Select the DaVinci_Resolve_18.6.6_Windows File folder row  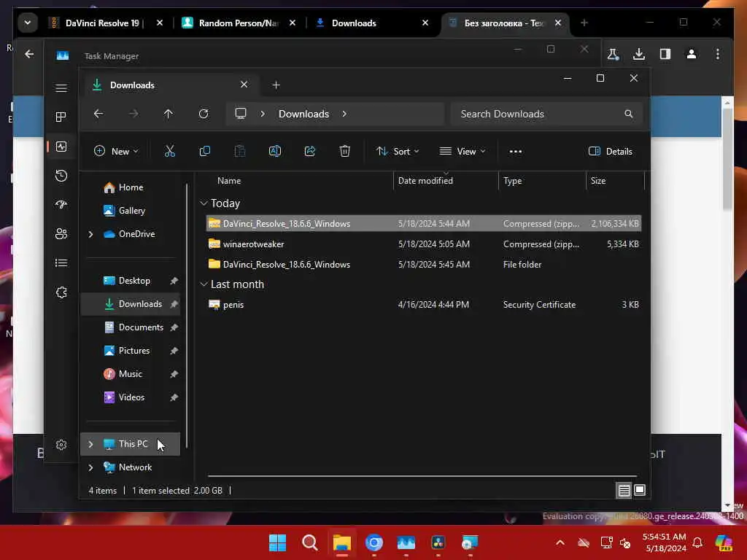point(424,265)
